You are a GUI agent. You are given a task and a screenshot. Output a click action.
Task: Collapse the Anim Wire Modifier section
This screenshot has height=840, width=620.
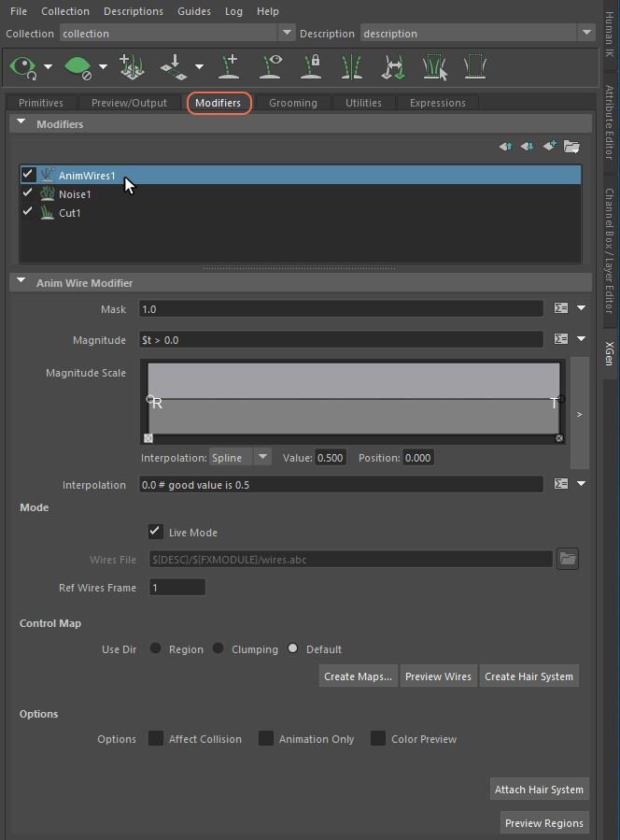click(21, 282)
